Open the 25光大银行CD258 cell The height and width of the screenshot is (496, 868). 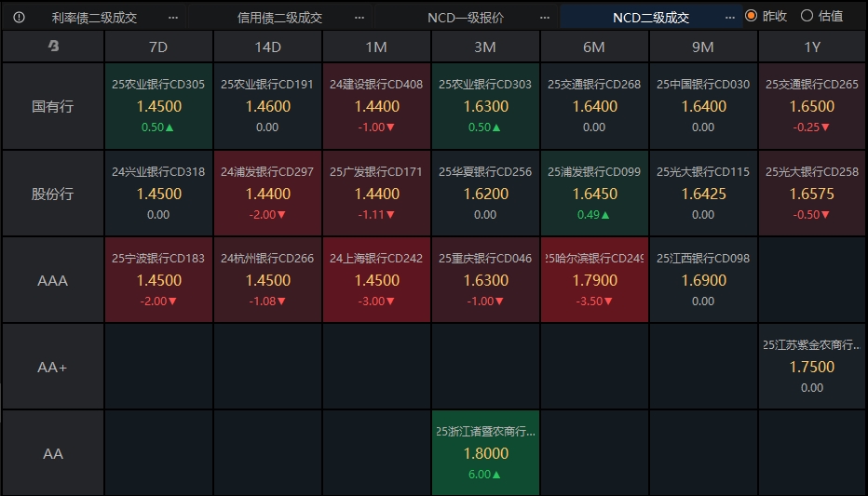(x=812, y=194)
